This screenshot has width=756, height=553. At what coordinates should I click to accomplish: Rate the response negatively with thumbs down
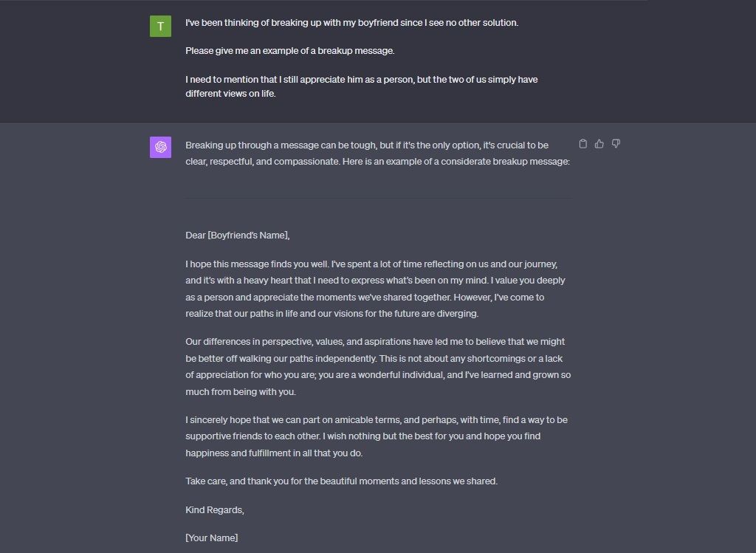coord(616,143)
